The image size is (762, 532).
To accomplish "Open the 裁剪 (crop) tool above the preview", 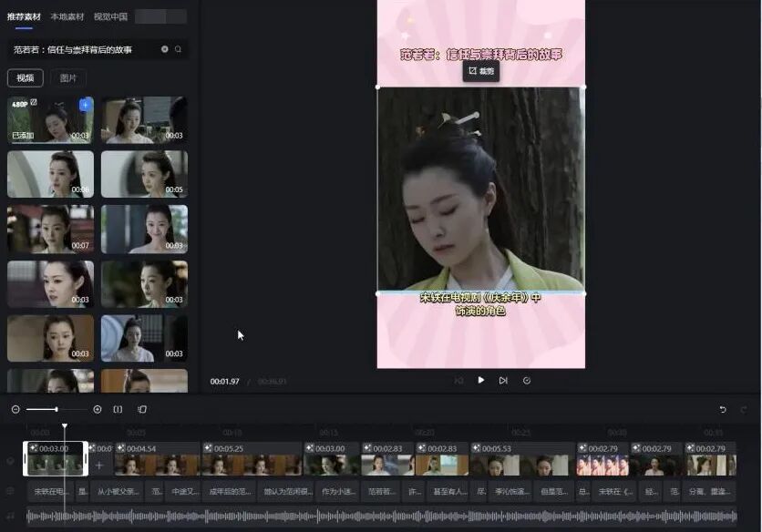I will (480, 69).
